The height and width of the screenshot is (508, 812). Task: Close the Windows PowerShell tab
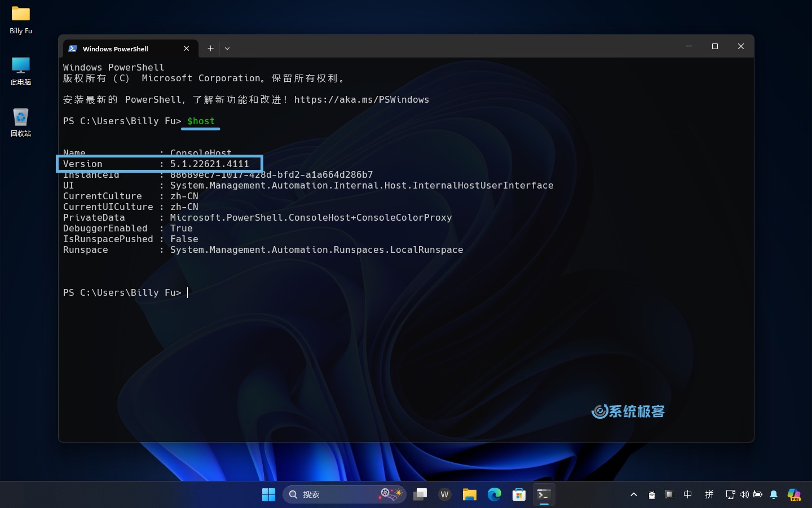(187, 49)
